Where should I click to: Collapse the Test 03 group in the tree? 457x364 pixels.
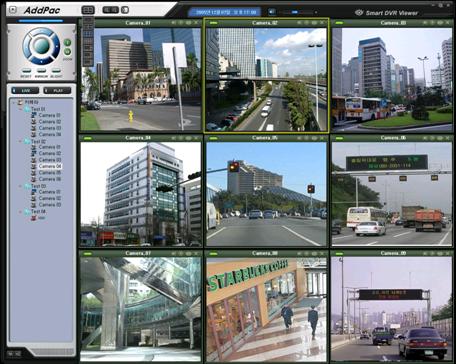tap(20, 186)
